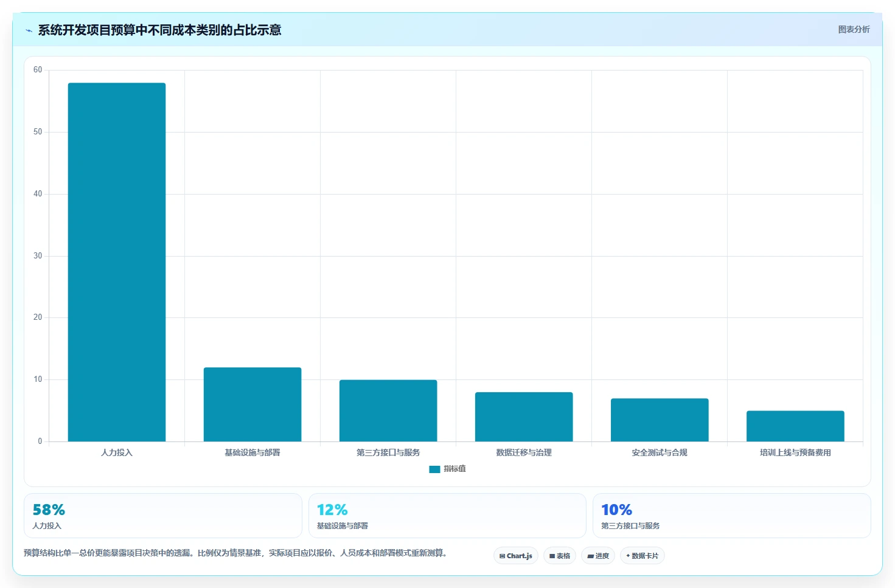The height and width of the screenshot is (588, 895).
Task: Click the 表格 tag icon
Action: pos(552,556)
